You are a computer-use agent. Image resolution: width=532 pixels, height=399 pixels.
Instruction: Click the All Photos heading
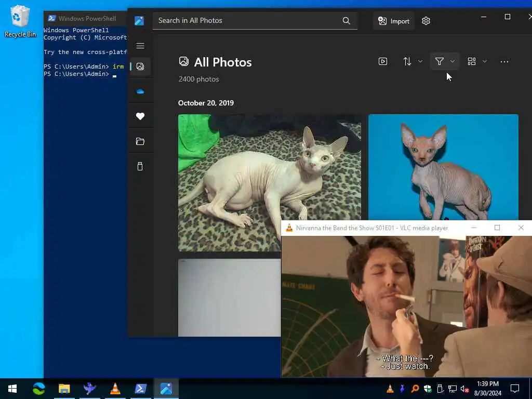click(223, 62)
